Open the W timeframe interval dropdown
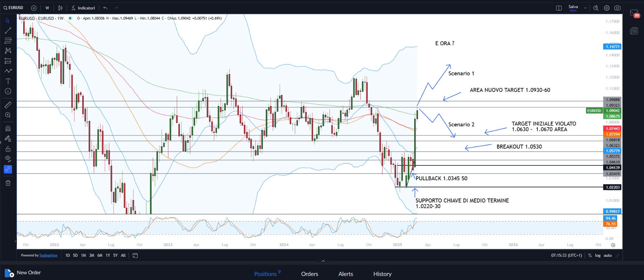644x280 pixels. click(47, 8)
